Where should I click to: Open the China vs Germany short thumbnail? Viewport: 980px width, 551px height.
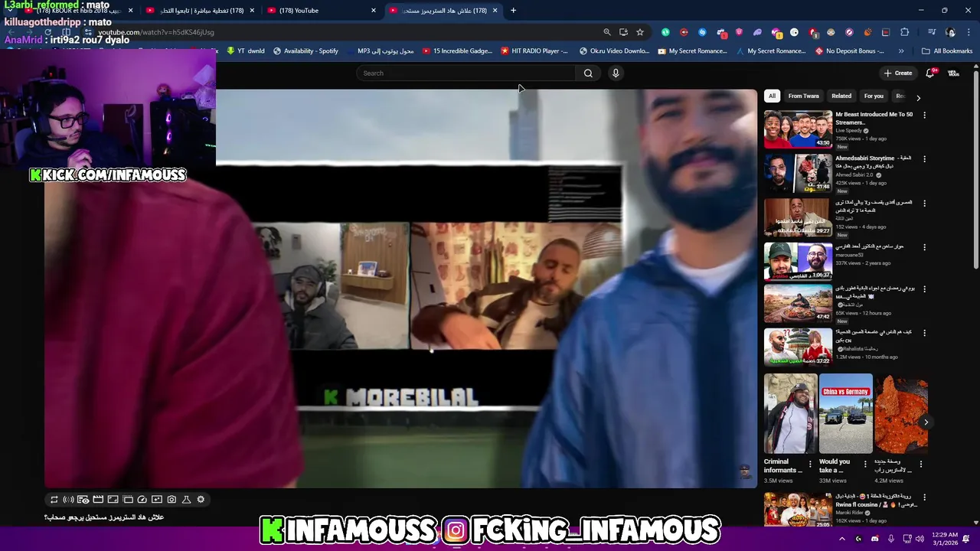[845, 413]
